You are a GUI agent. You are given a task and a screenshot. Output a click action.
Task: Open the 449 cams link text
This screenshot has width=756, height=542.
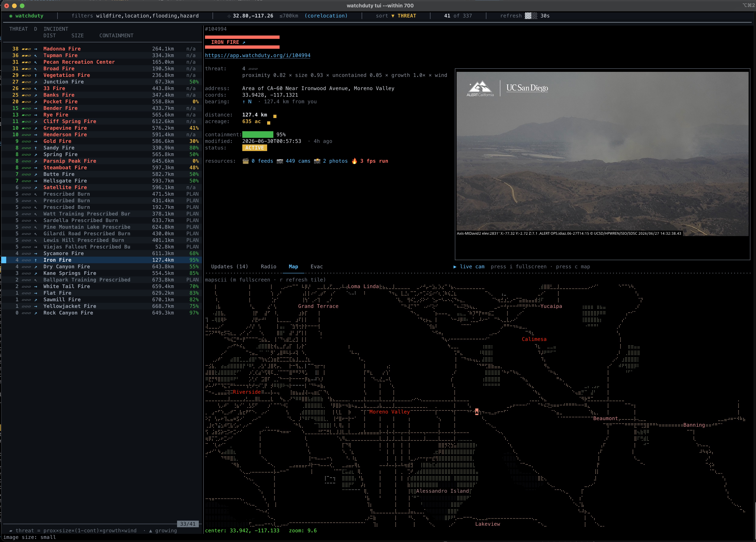coord(298,161)
